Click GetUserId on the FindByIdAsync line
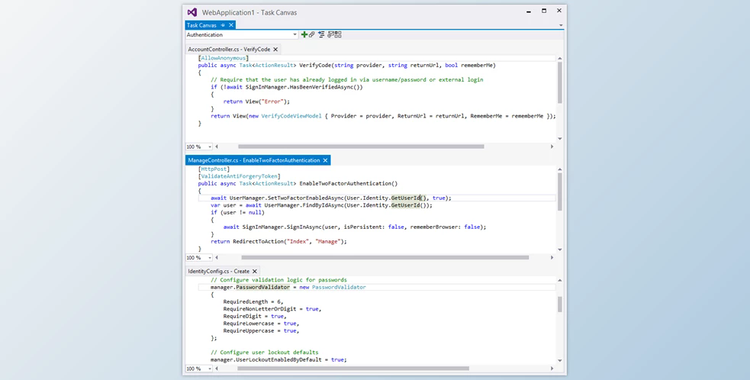Viewport: 750px width, 380px height. pos(406,205)
